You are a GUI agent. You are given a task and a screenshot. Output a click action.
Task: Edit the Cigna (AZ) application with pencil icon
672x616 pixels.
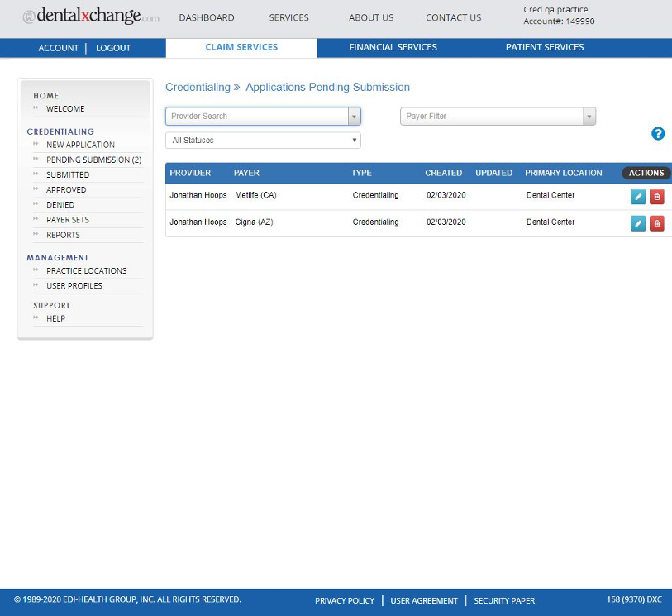pyautogui.click(x=638, y=223)
